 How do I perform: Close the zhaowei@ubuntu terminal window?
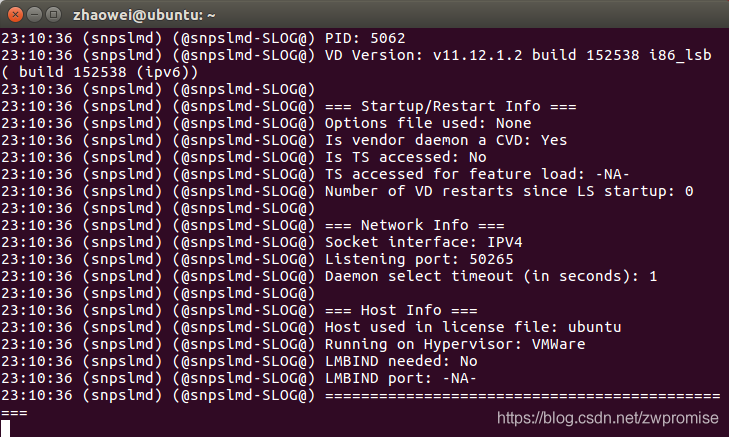(15, 15)
